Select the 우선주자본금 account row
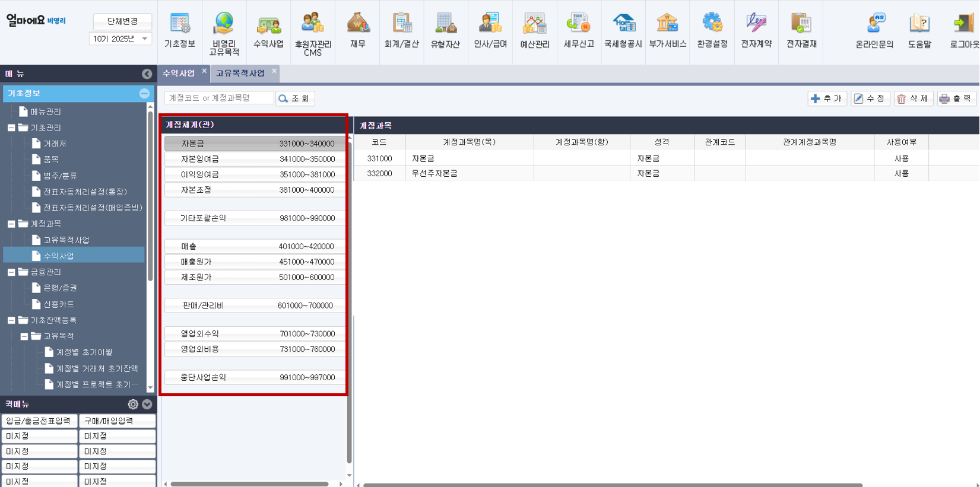Screen dimensions: 980x487 pos(666,173)
